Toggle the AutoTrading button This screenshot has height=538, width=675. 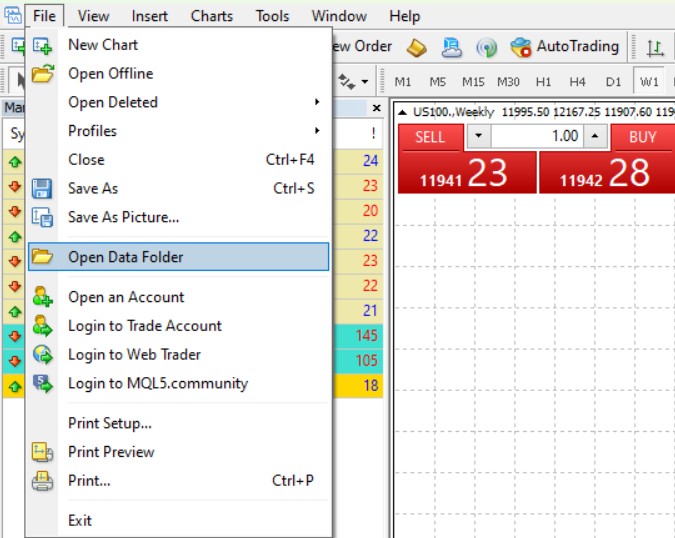565,46
